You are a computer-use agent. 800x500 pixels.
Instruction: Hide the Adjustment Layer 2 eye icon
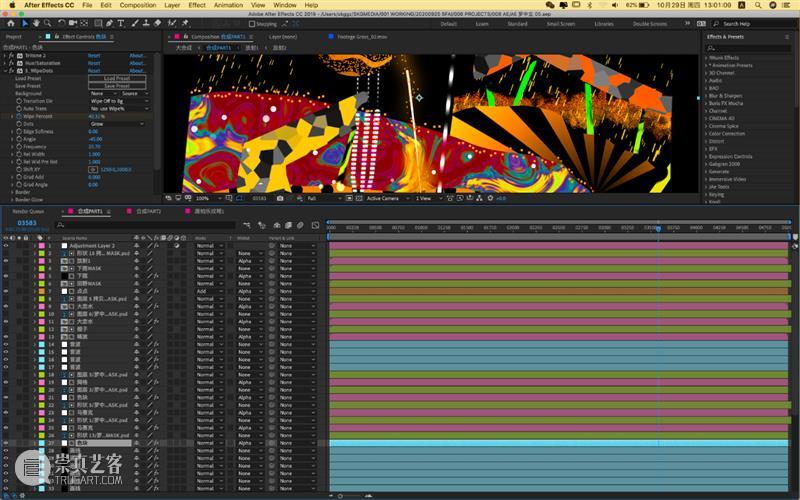click(x=6, y=245)
